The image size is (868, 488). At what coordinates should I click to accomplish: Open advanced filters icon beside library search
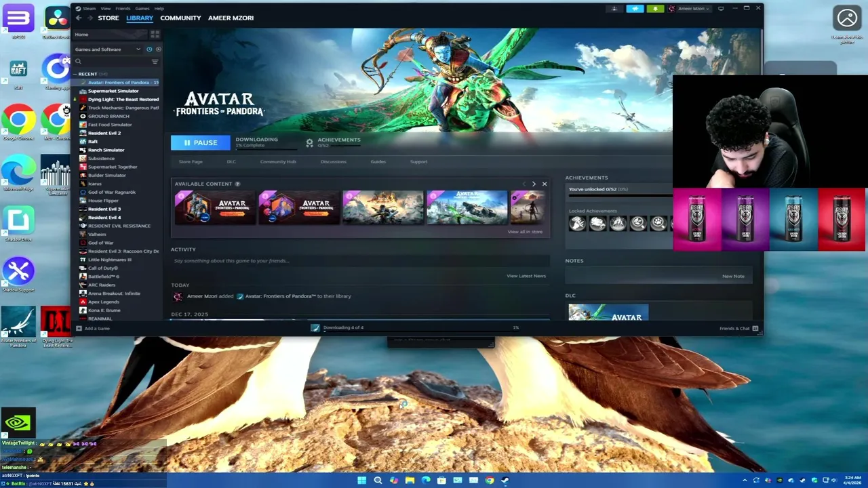click(155, 62)
